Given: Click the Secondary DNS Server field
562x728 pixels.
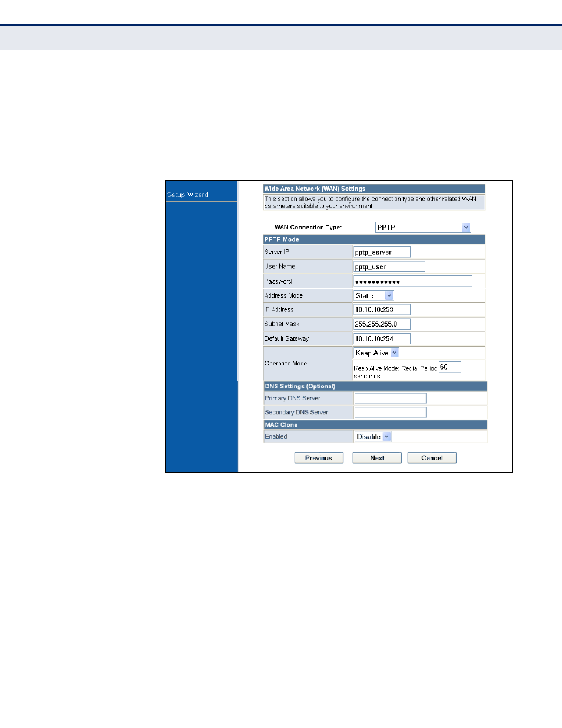Looking at the screenshot, I should (391, 413).
